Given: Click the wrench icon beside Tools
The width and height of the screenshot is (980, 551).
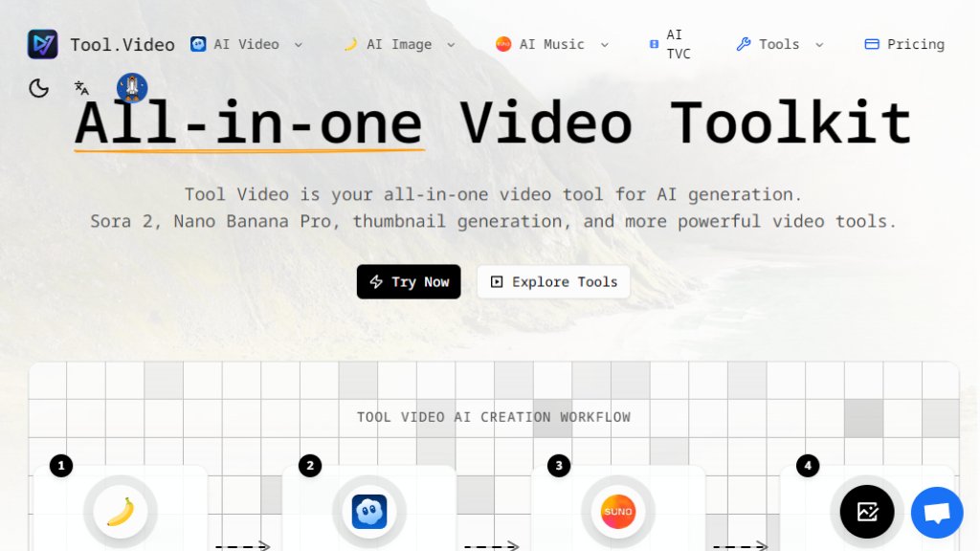Looking at the screenshot, I should click(743, 44).
